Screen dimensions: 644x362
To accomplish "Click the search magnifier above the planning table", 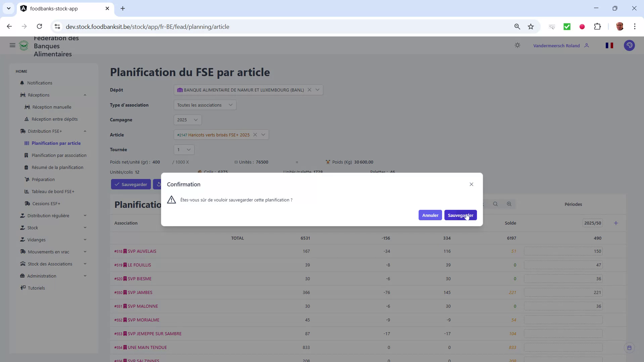I will point(495,204).
